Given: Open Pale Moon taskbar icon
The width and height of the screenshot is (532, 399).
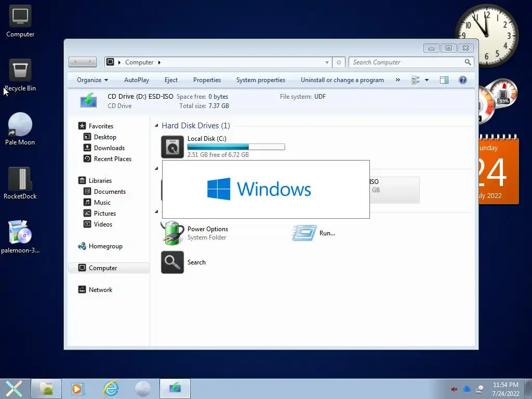Looking at the screenshot, I should pyautogui.click(x=142, y=389).
